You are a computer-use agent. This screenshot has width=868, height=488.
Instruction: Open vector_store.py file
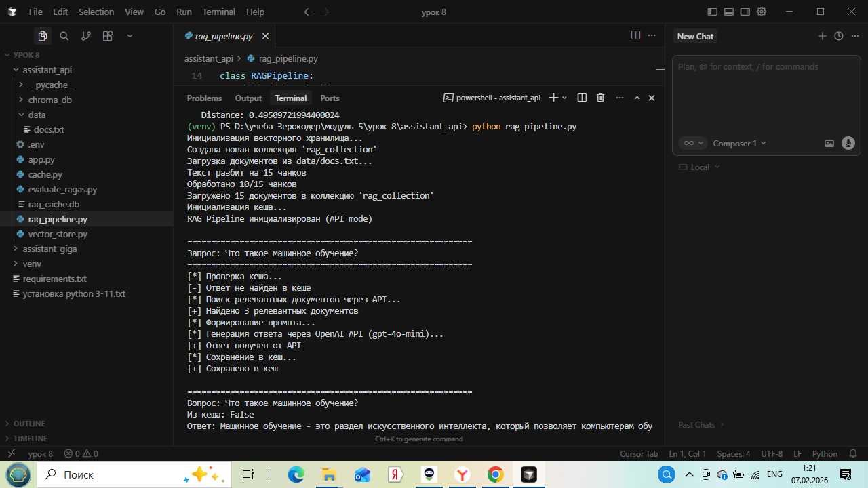(87, 234)
